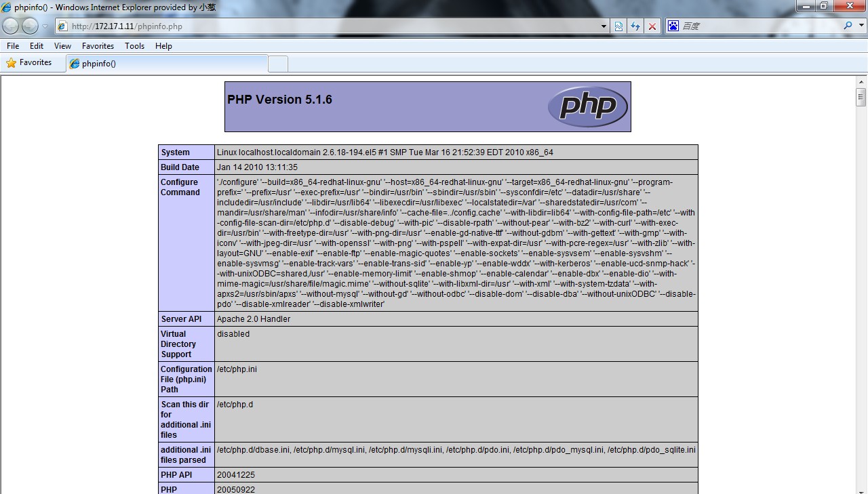Click the 'Jan 14 2010 13:11:35' value

[257, 167]
